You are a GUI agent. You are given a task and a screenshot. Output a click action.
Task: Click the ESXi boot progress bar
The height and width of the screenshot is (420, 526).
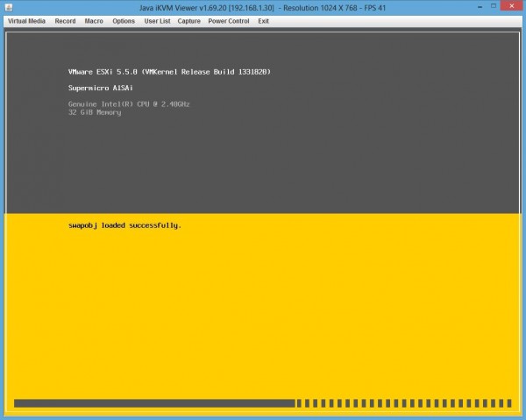pos(263,403)
